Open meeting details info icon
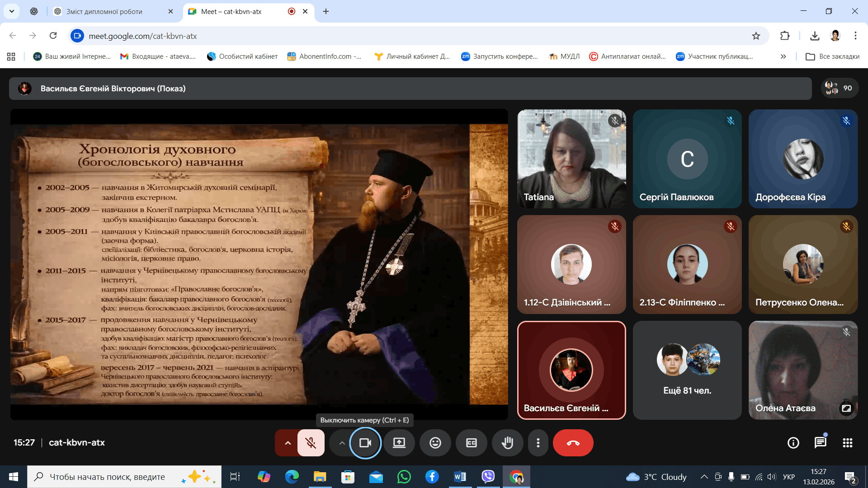The width and height of the screenshot is (868, 488). [x=793, y=443]
